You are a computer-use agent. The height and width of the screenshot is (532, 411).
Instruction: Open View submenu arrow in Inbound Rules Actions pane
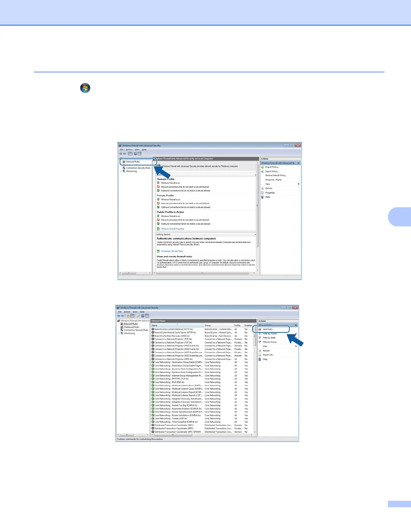click(x=296, y=346)
